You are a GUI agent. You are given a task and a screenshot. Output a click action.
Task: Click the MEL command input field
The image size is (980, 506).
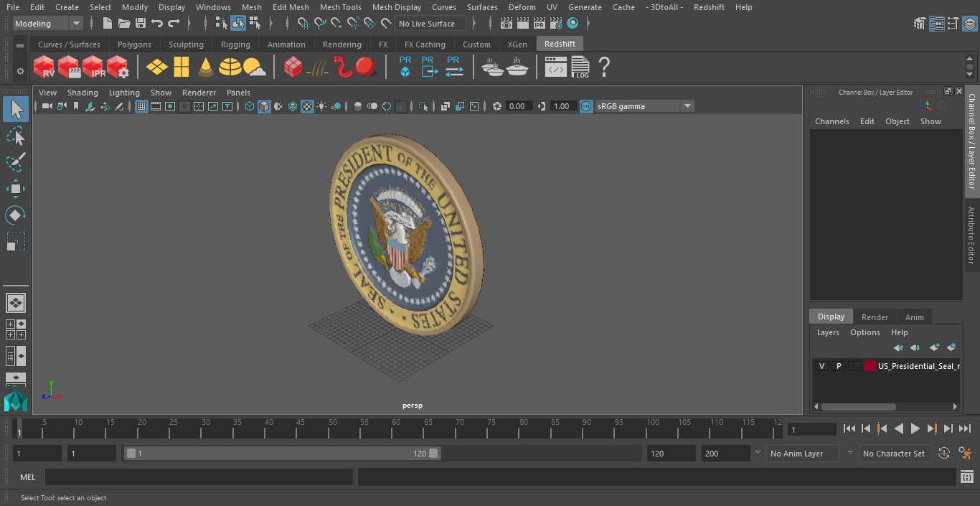pyautogui.click(x=199, y=477)
